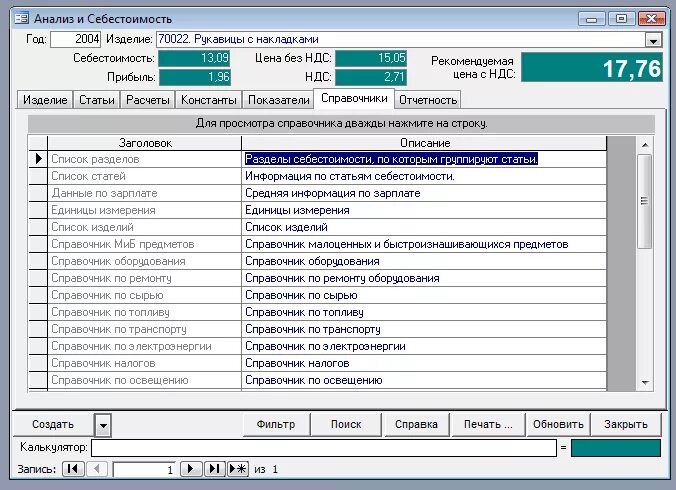Image resolution: width=676 pixels, height=490 pixels.
Task: Click the Закрыть button
Action: tap(626, 424)
